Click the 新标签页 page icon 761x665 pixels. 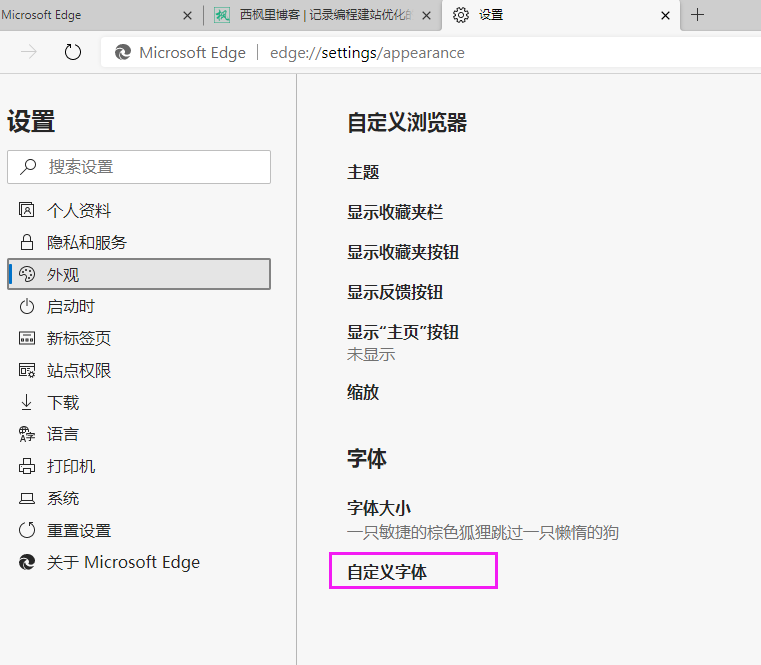tap(27, 338)
